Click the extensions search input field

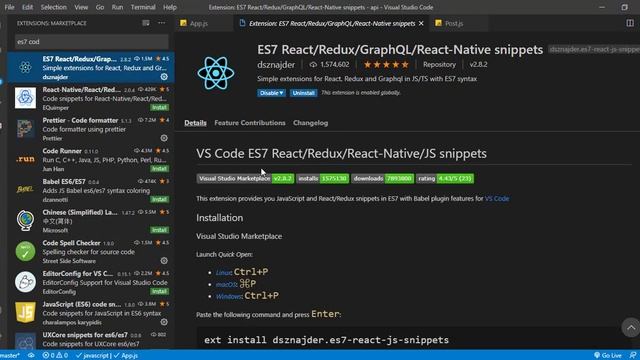91,42
